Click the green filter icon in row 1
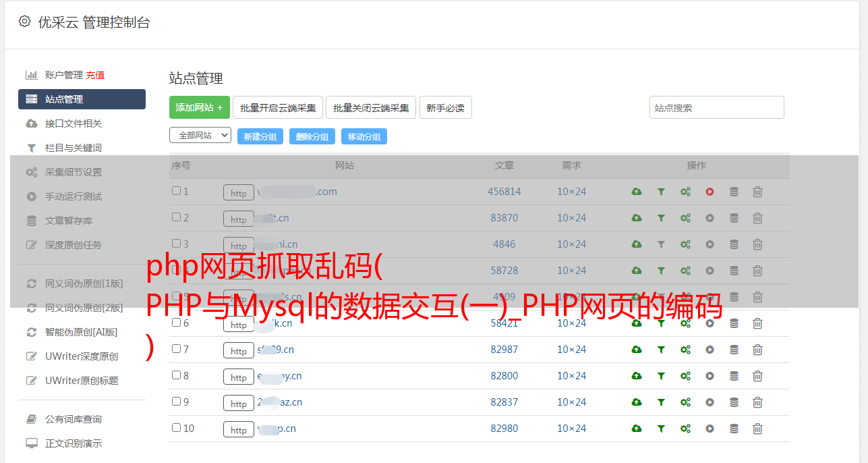The width and height of the screenshot is (868, 463). click(x=661, y=192)
